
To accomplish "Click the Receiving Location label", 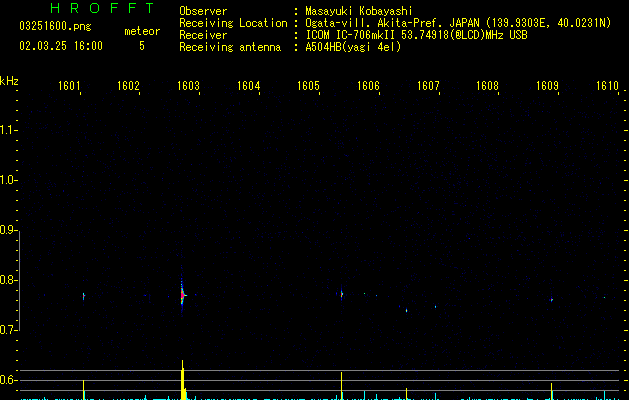I will tap(233, 23).
